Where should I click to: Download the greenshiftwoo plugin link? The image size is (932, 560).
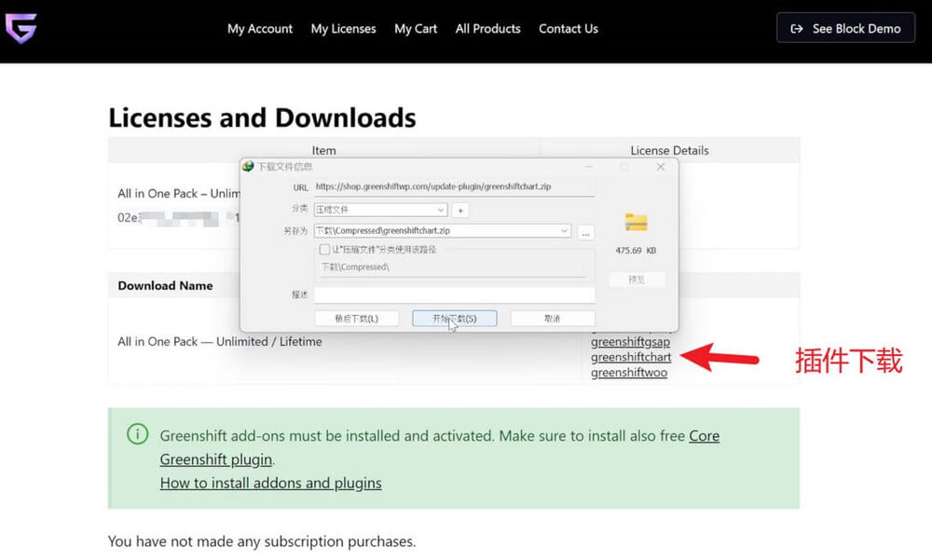click(x=629, y=373)
